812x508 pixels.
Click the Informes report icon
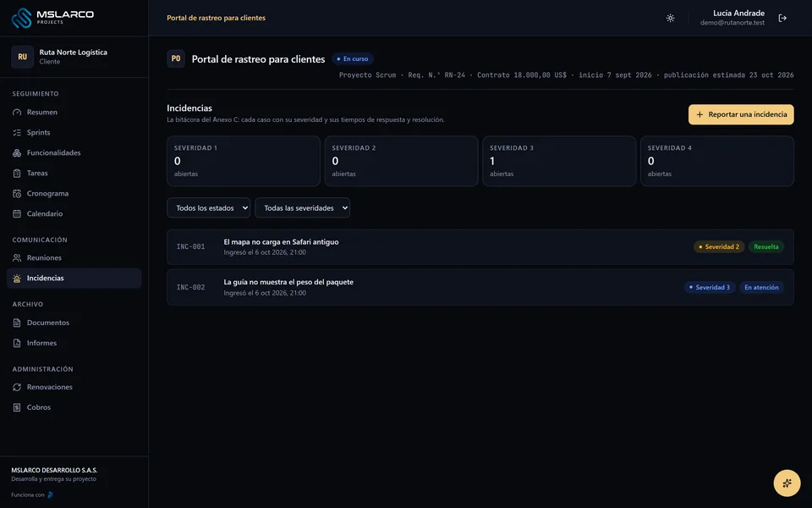click(x=17, y=343)
